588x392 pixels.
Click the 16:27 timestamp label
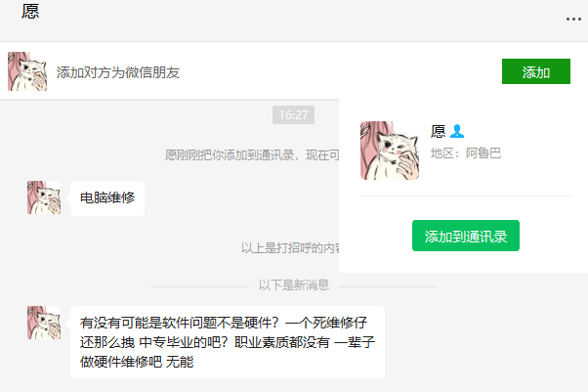293,115
